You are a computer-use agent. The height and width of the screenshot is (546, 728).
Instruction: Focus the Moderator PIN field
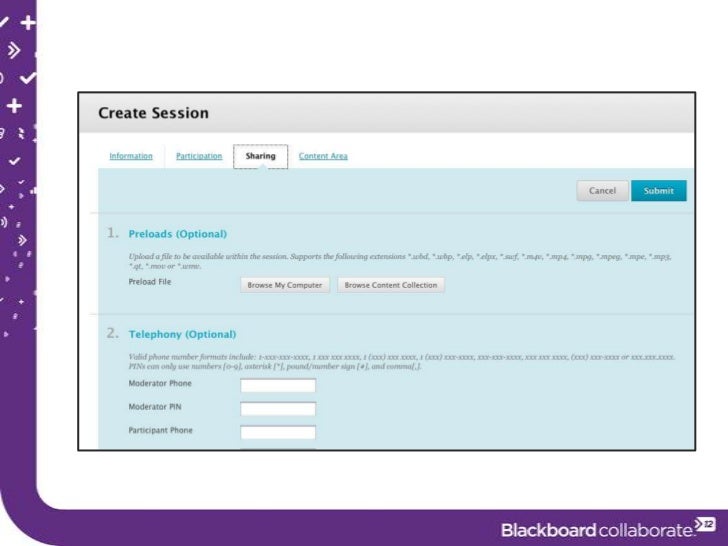[x=278, y=409]
